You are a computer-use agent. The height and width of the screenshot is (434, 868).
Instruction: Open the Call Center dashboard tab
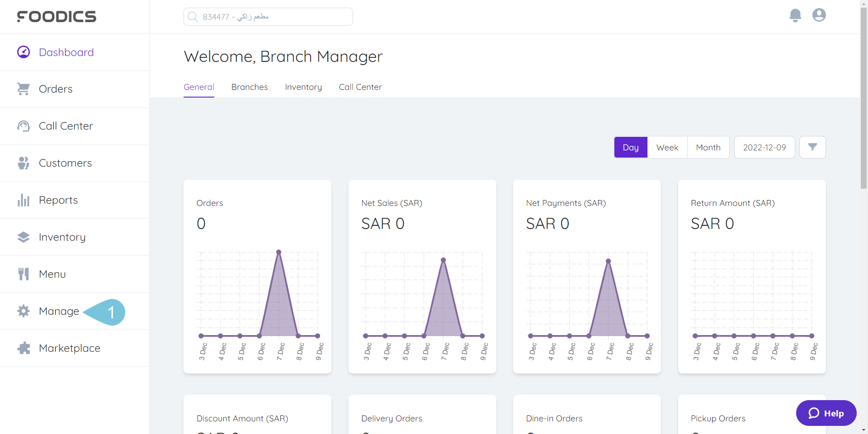360,87
